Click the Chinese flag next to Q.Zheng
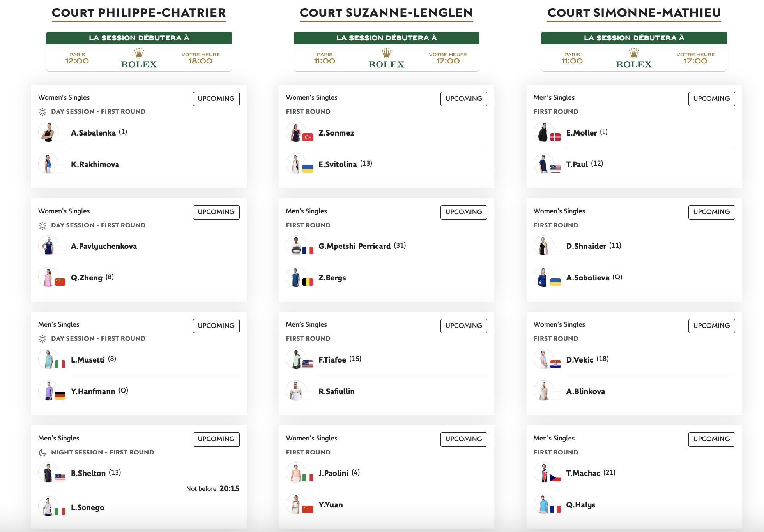 click(x=60, y=282)
